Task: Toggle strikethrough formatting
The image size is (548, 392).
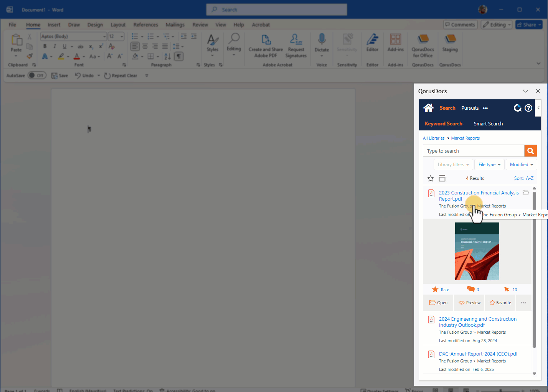Action: pos(81,46)
